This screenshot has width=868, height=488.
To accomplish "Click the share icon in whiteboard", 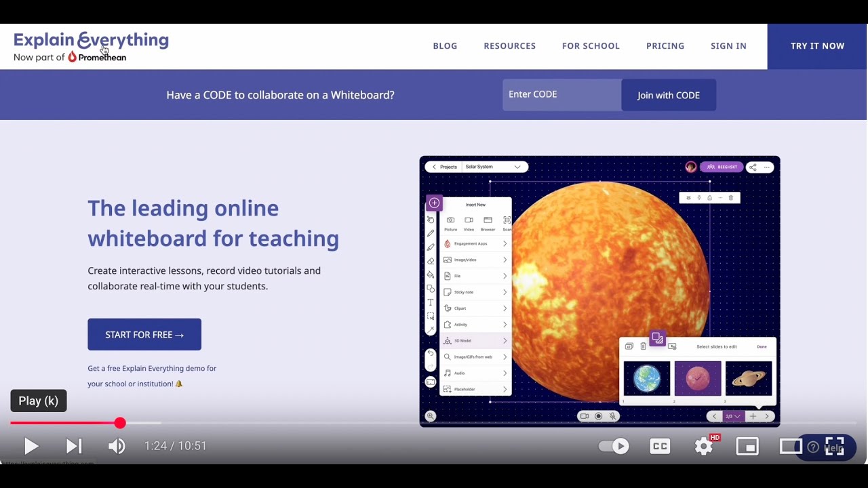I will (x=753, y=167).
